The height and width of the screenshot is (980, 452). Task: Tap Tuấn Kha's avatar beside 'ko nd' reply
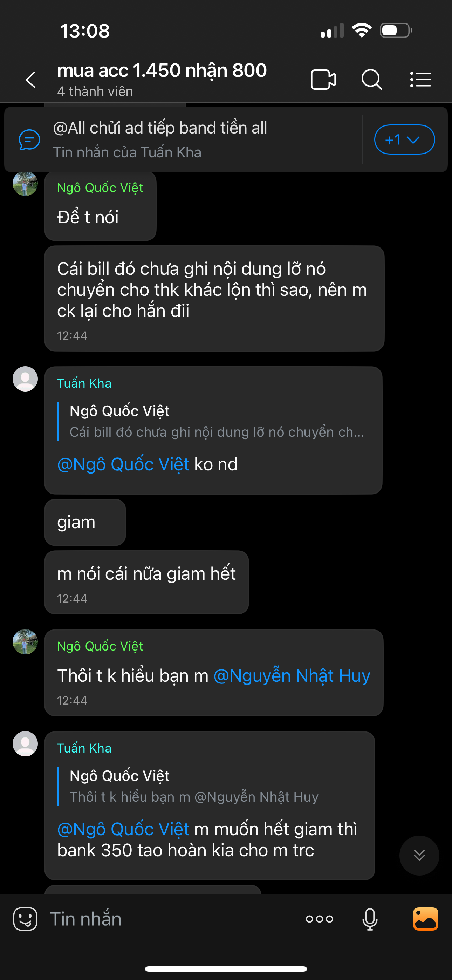click(25, 379)
